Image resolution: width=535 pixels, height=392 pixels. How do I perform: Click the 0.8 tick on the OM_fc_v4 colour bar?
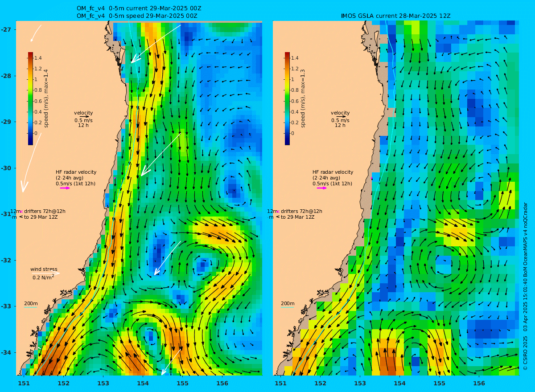[x=38, y=90]
